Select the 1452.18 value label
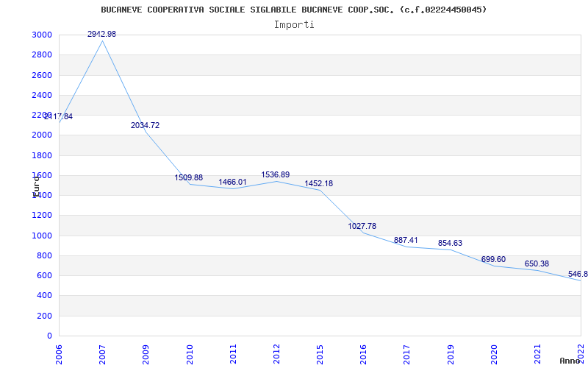 [319, 184]
